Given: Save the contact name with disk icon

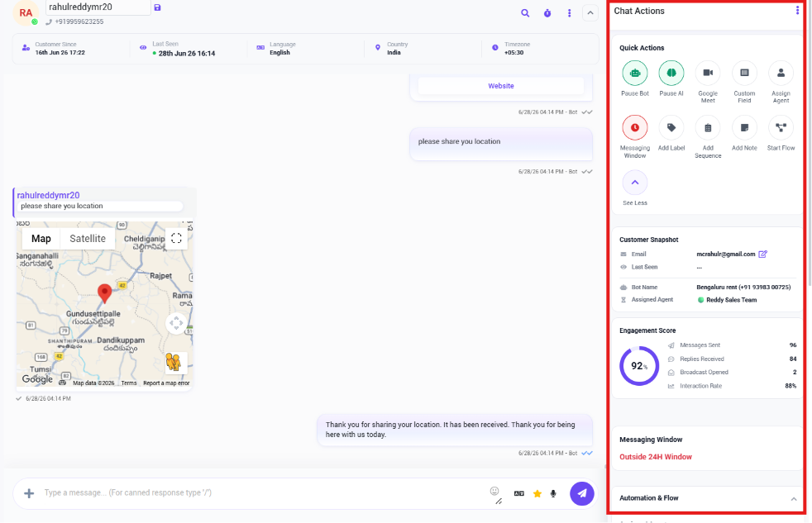Looking at the screenshot, I should (x=157, y=7).
